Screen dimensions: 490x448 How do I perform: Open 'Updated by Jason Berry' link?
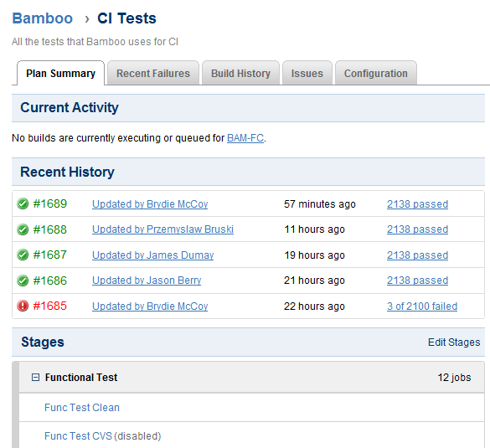(147, 281)
